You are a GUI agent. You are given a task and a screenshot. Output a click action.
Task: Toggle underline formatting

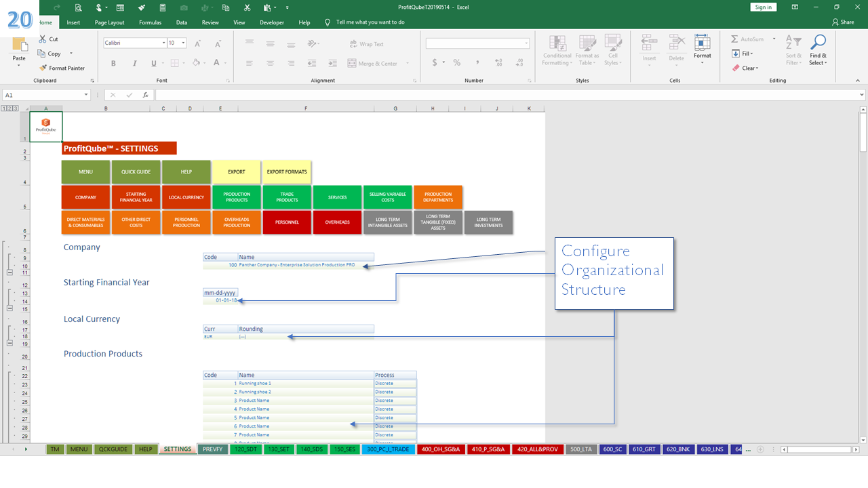[x=153, y=63]
